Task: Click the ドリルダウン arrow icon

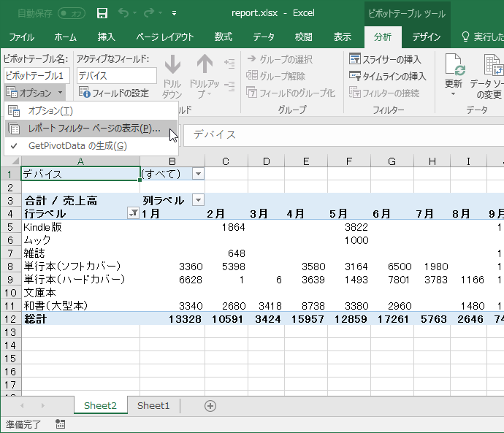Action: click(172, 64)
